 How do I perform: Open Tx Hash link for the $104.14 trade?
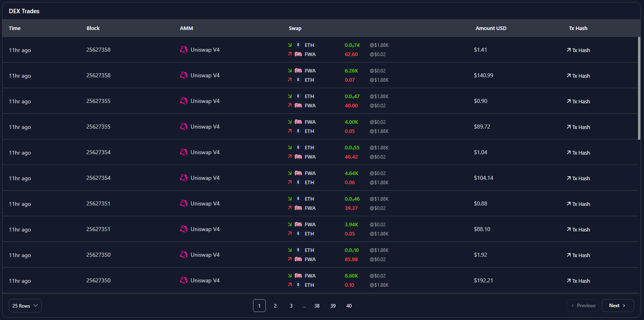click(578, 178)
